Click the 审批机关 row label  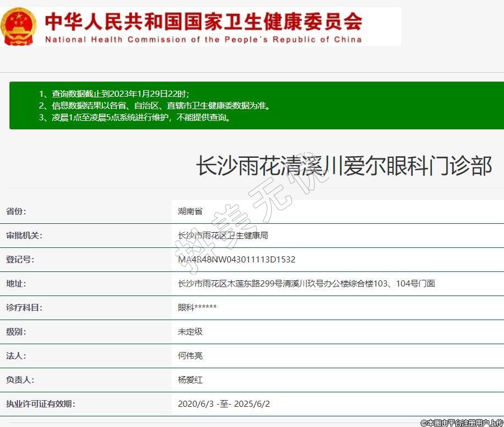(24, 236)
